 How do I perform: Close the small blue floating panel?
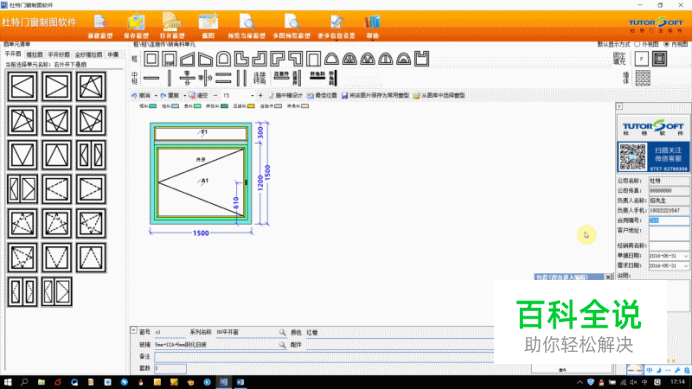pyautogui.click(x=608, y=277)
